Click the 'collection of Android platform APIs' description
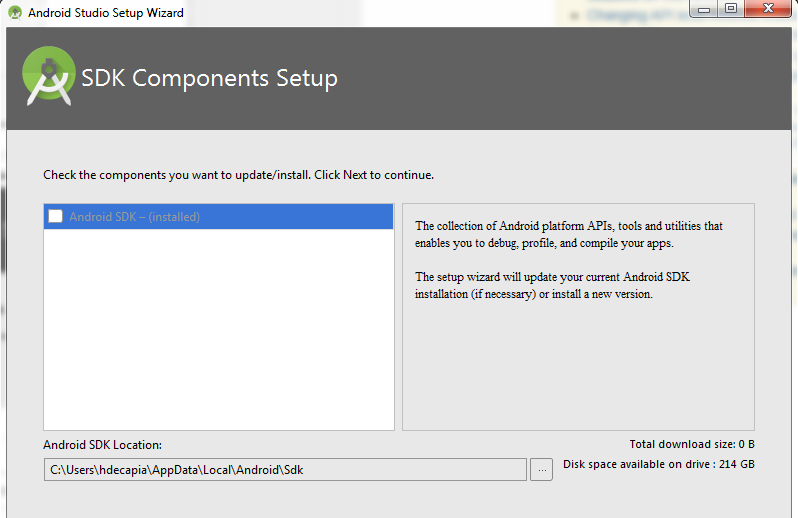The image size is (798, 518). (x=568, y=234)
